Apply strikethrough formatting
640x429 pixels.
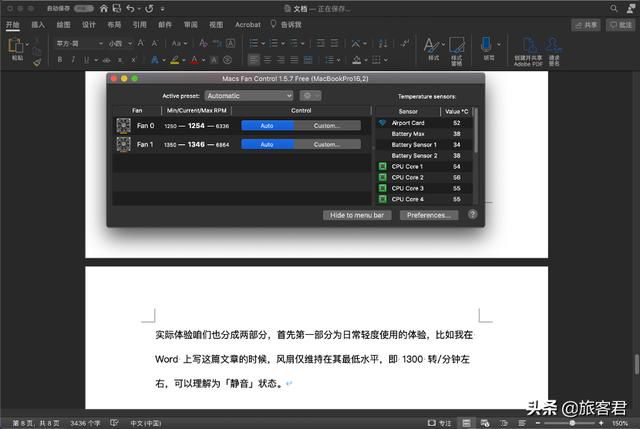(x=107, y=60)
